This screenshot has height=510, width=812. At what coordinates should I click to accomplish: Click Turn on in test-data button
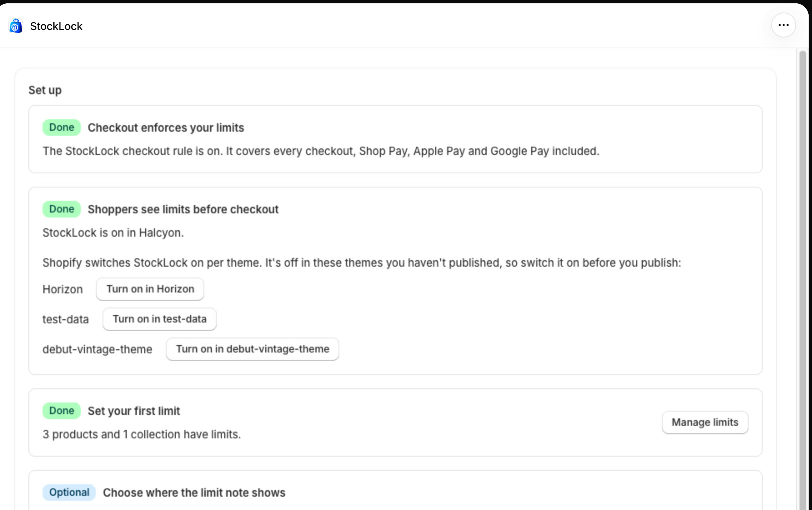pos(160,319)
